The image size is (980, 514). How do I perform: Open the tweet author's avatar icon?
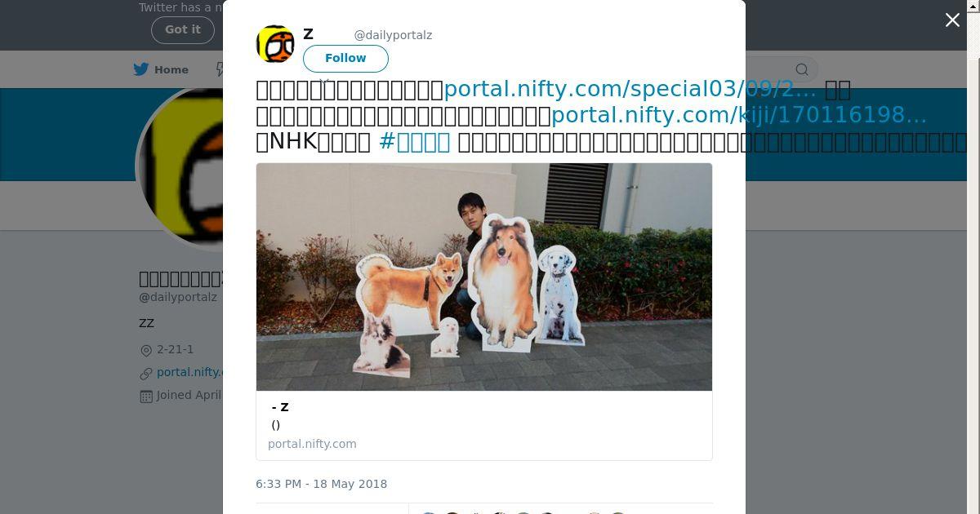tap(275, 44)
